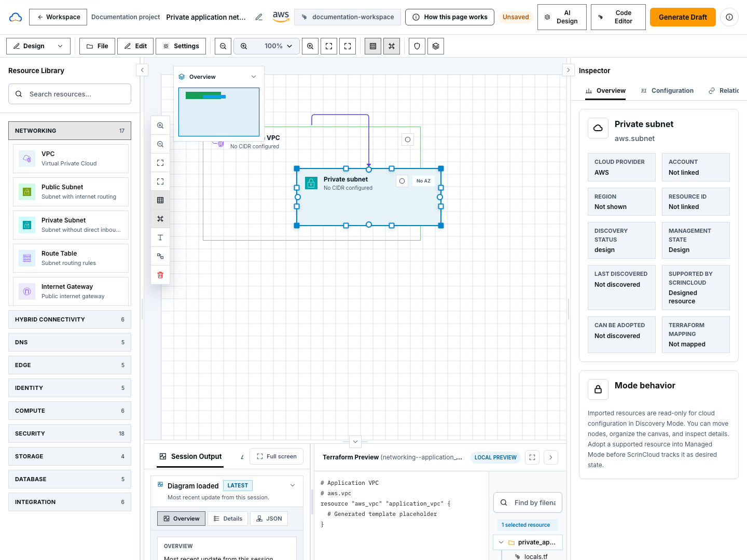The image size is (747, 560).
Task: Click the Terraform Preview next arrow
Action: [551, 457]
